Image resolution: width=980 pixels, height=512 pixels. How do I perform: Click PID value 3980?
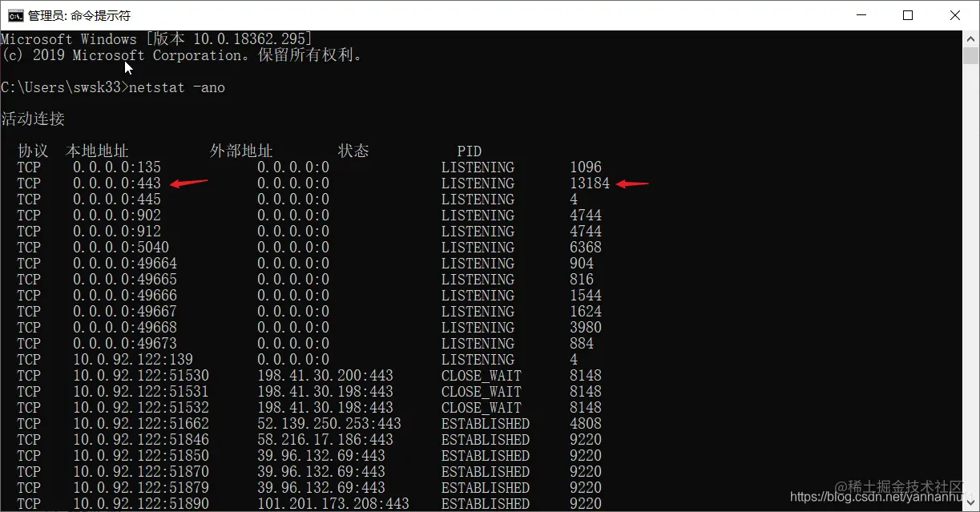tap(586, 328)
